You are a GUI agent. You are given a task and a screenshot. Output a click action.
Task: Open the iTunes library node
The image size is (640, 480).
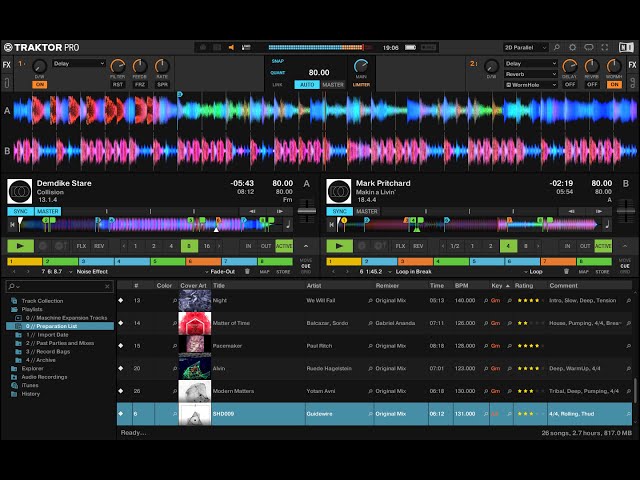point(30,385)
